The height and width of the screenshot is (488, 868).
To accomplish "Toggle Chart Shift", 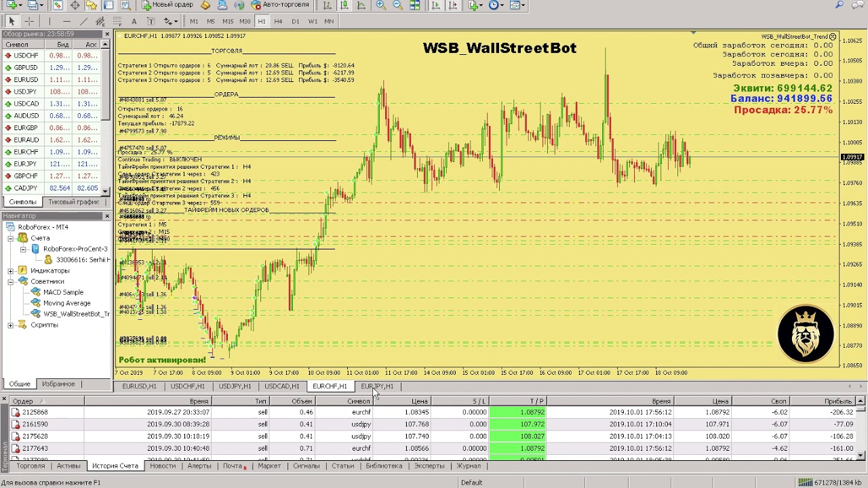I will (452, 5).
